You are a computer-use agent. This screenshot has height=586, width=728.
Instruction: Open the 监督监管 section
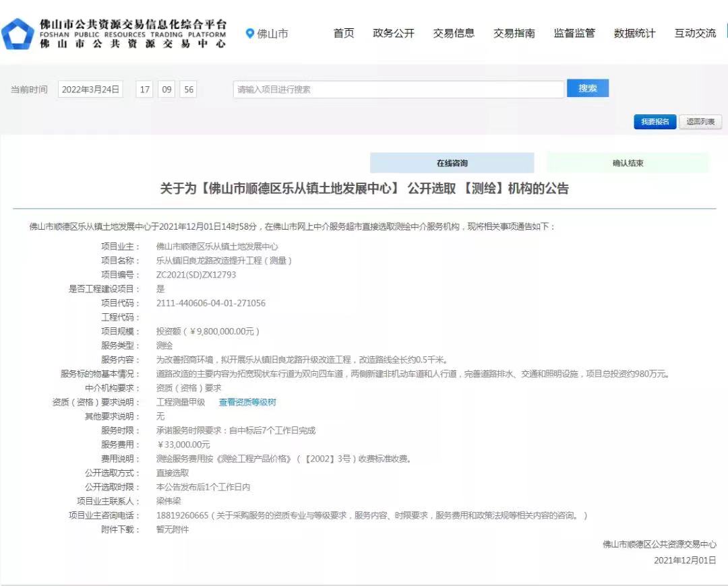point(574,33)
